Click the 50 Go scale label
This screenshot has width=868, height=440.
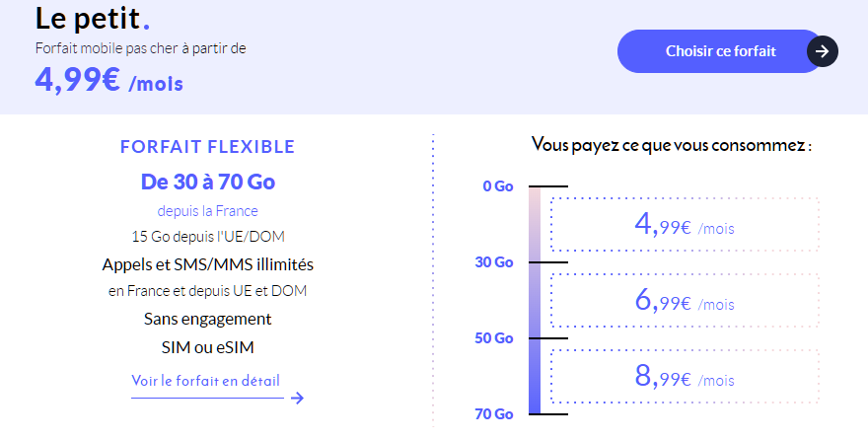pyautogui.click(x=495, y=338)
